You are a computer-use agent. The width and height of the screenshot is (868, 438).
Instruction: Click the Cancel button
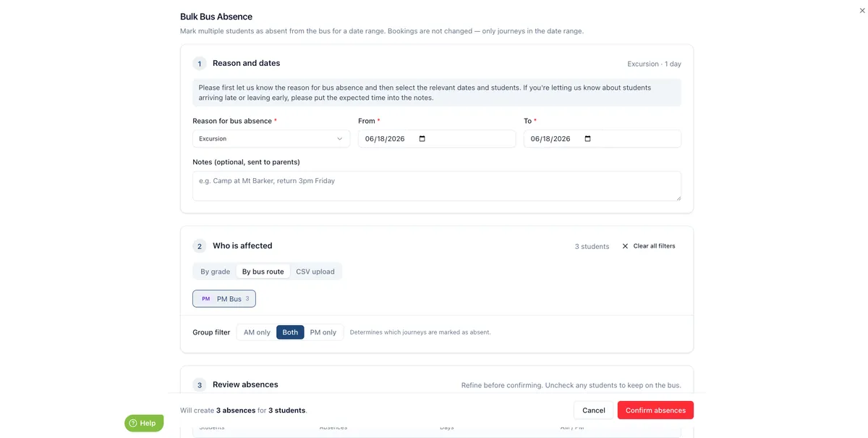(594, 410)
